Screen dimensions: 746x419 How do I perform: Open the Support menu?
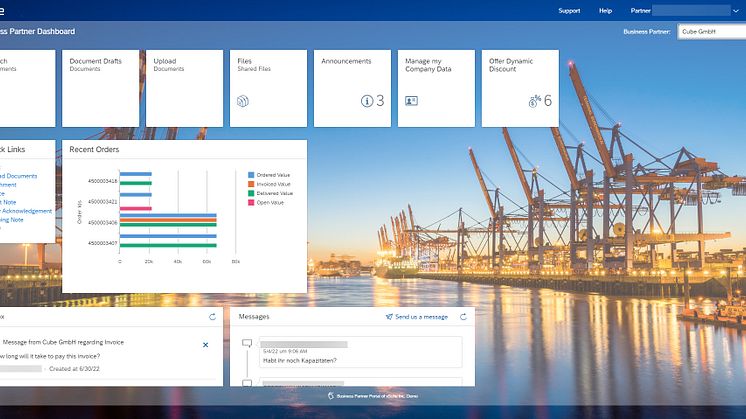click(x=569, y=11)
